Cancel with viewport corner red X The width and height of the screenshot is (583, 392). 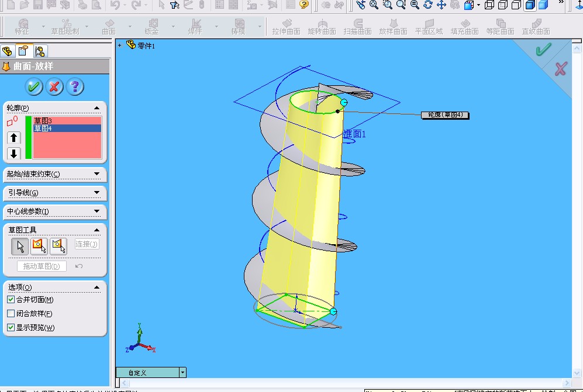[x=561, y=69]
